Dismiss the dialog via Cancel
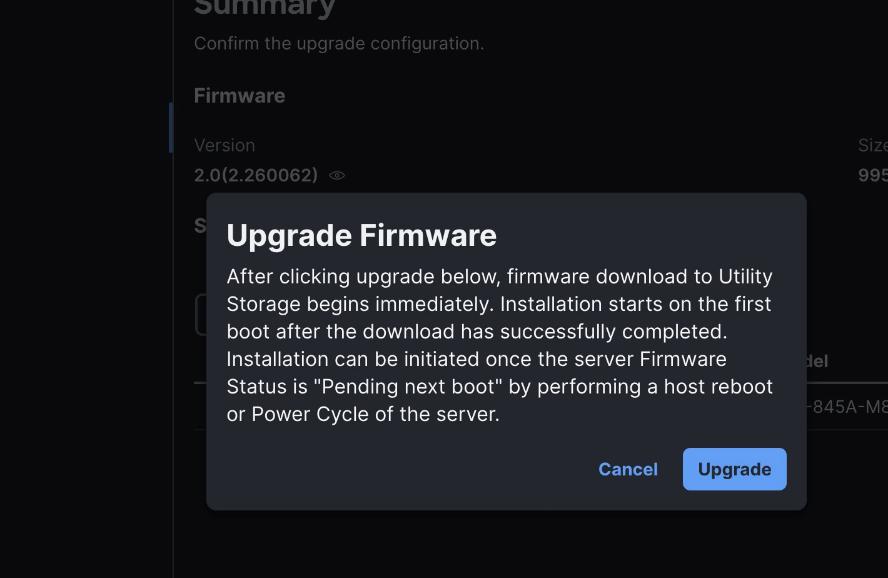Screen dimensions: 888x578 click(628, 469)
